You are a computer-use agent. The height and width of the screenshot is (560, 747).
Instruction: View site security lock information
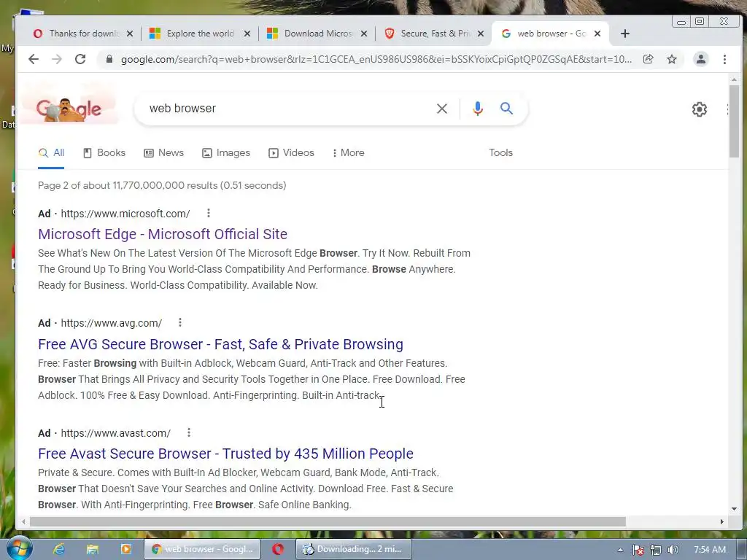click(109, 59)
